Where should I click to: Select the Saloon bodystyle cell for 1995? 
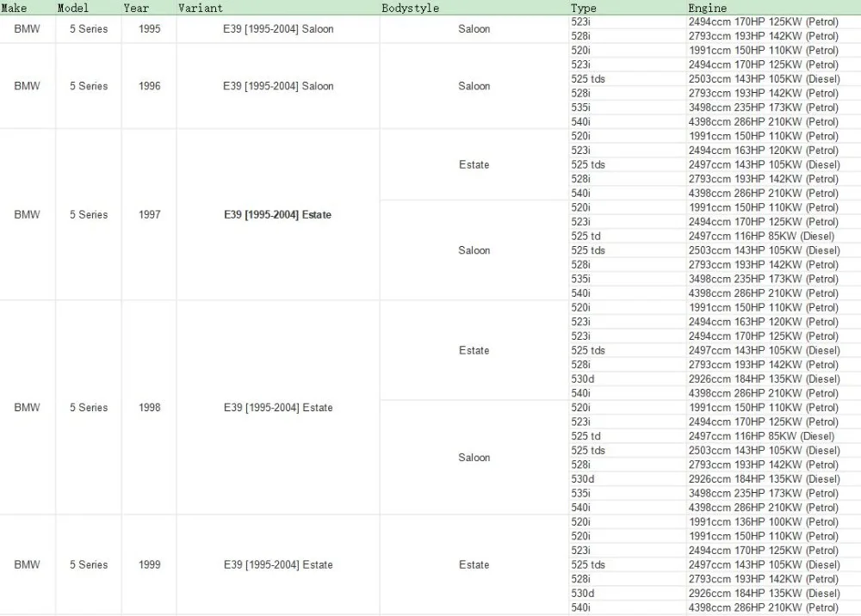[474, 29]
